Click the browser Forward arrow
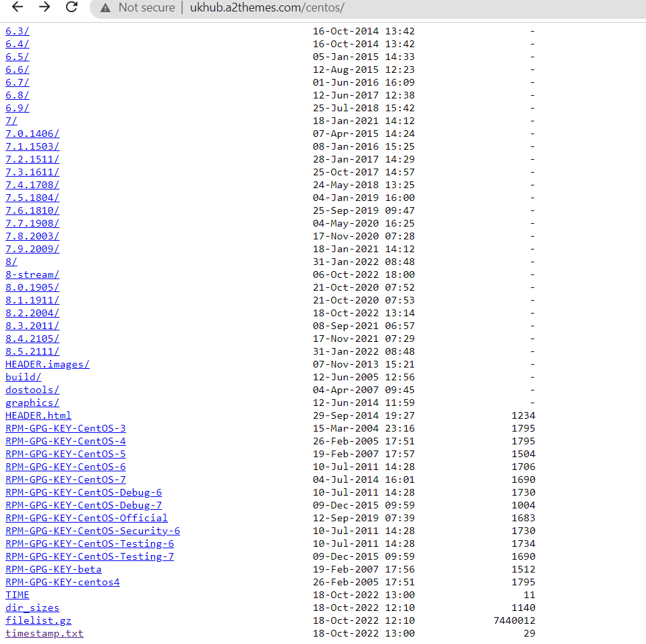This screenshot has height=644, width=646. click(45, 7)
